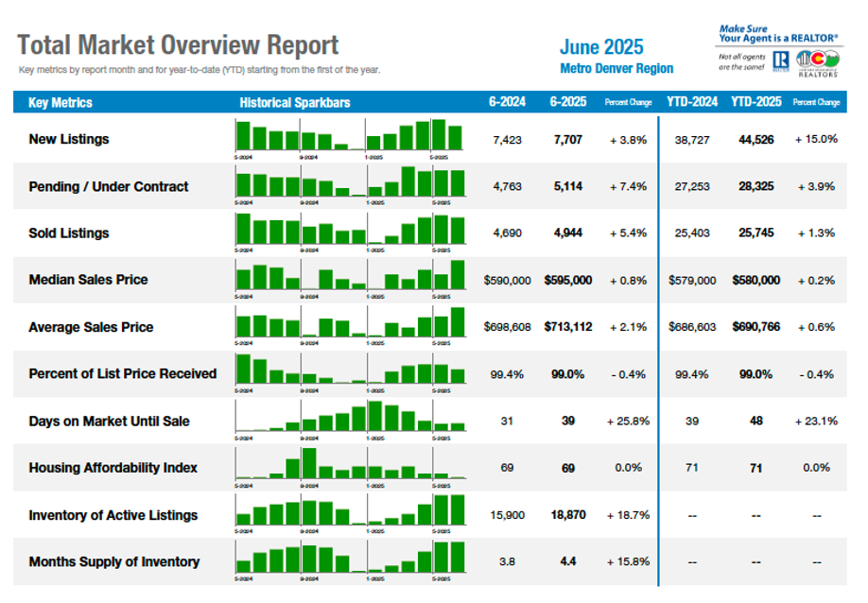Click the Average Sales Price row label
The width and height of the screenshot is (868, 603).
coord(91,327)
